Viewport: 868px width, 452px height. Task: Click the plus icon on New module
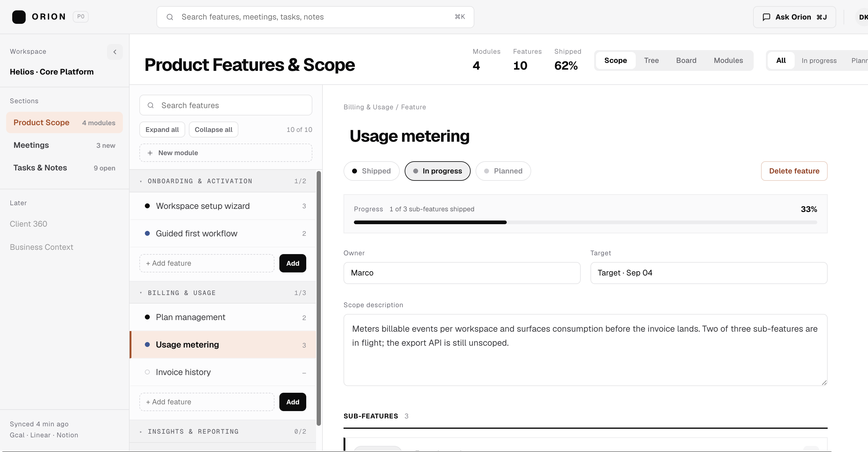[150, 153]
